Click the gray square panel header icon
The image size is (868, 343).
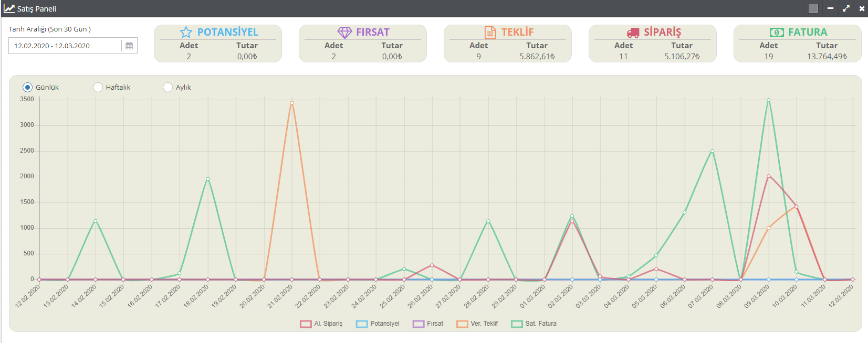(813, 8)
